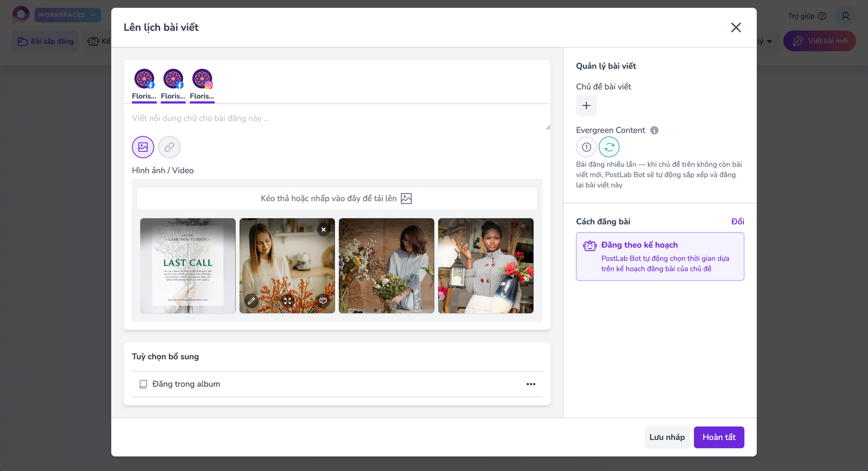Click Viết bài mới button in background page
Viewport: 868px width, 471px height.
point(819,41)
